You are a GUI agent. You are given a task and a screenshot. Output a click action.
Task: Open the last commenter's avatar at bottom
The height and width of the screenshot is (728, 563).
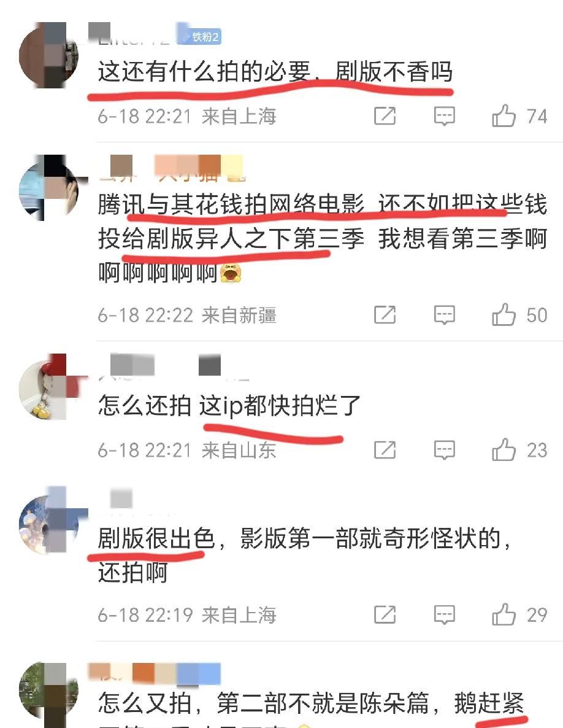(48, 695)
